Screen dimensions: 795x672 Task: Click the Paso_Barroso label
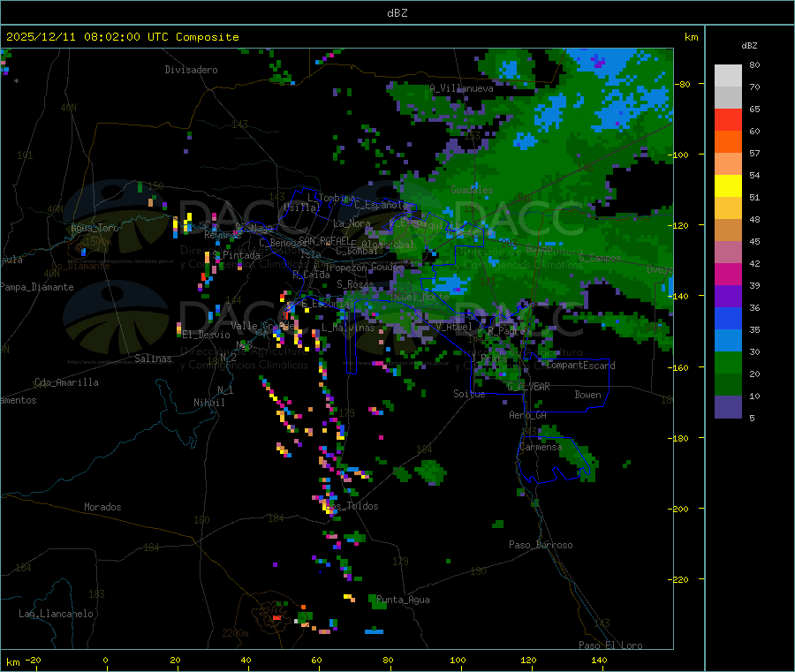541,545
